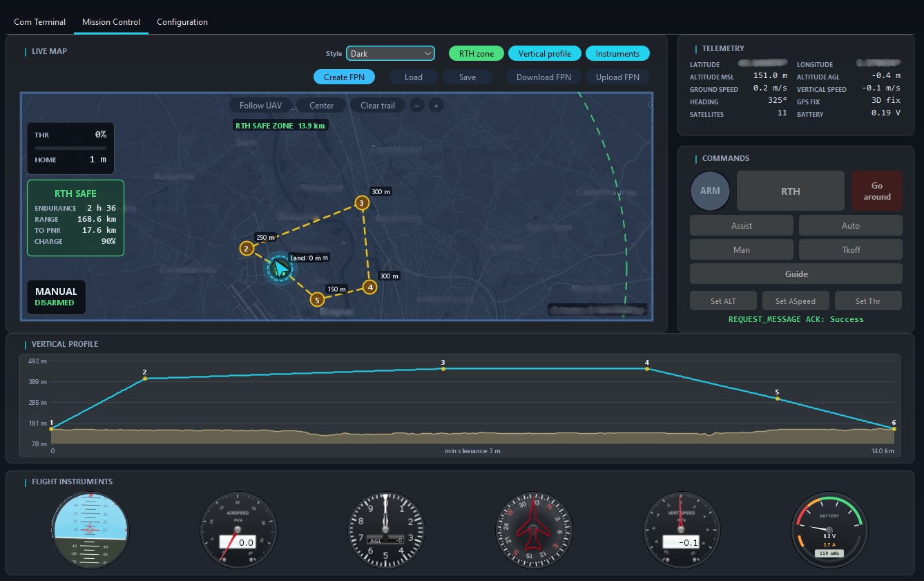Save the flight plan
This screenshot has height=581, width=924.
pos(468,77)
